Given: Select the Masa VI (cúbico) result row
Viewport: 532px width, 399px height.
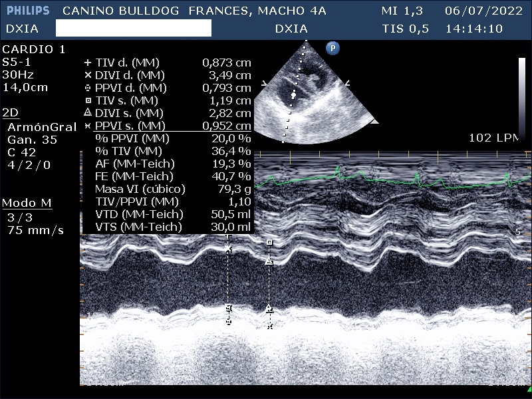Looking at the screenshot, I should point(166,189).
